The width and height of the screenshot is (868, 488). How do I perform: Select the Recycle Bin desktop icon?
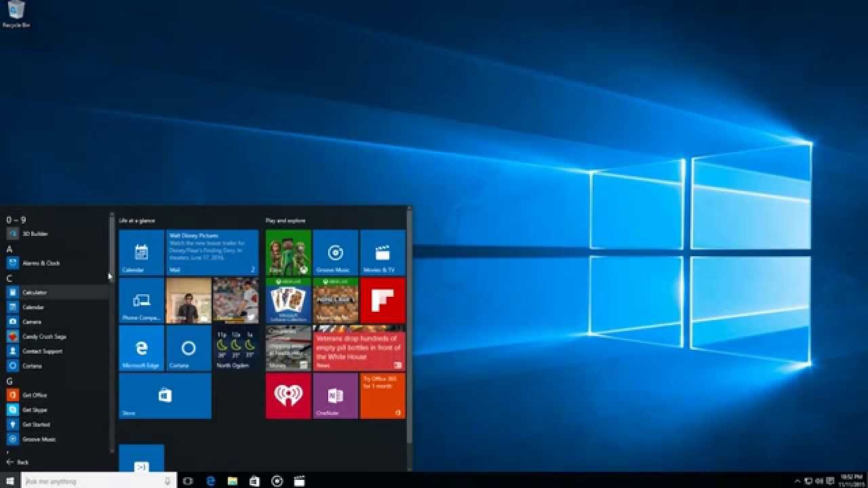tap(16, 14)
